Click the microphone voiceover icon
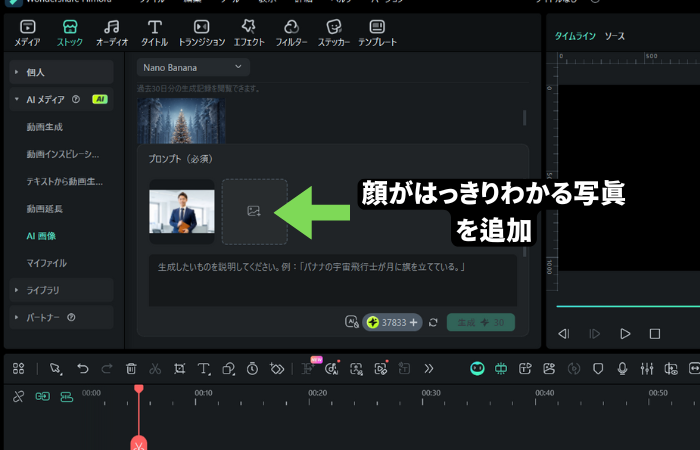 point(622,368)
